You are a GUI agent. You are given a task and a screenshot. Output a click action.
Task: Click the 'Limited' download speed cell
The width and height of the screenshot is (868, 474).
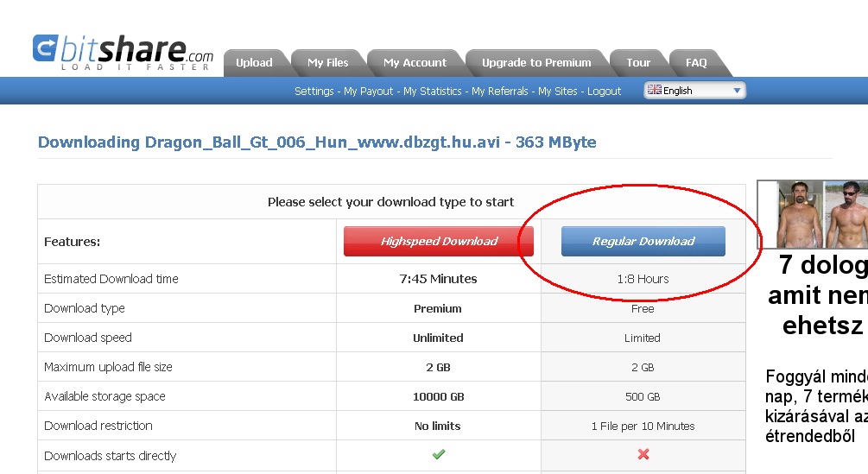coord(642,338)
